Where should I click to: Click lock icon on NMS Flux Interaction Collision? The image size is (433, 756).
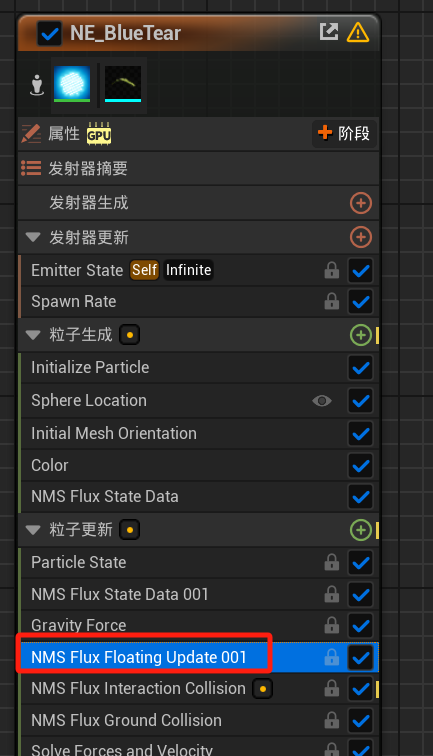pyautogui.click(x=332, y=688)
